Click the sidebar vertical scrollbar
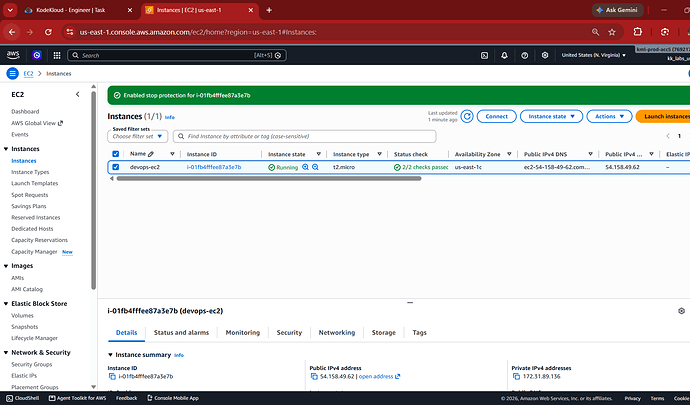Viewport: 690px width, 405px height. tap(93, 190)
